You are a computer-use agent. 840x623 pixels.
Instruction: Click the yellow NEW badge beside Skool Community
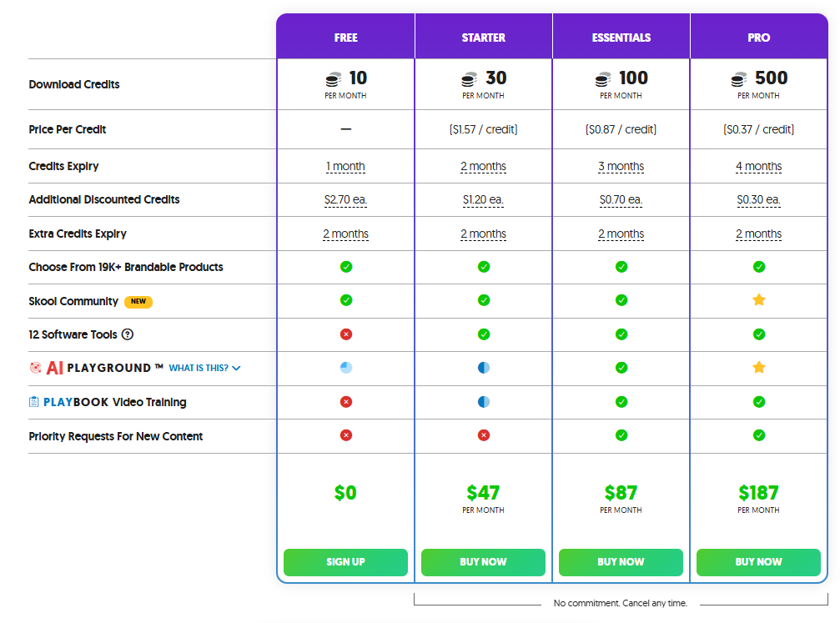(138, 301)
